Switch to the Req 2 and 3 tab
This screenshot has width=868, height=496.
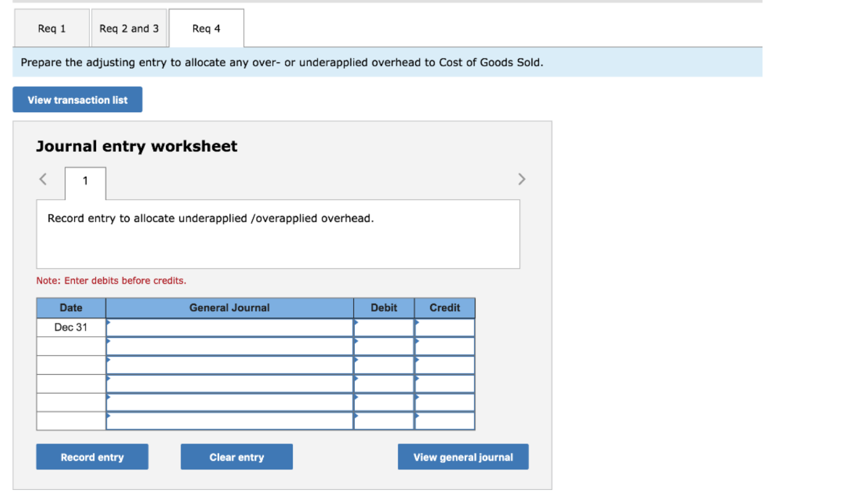point(129,28)
